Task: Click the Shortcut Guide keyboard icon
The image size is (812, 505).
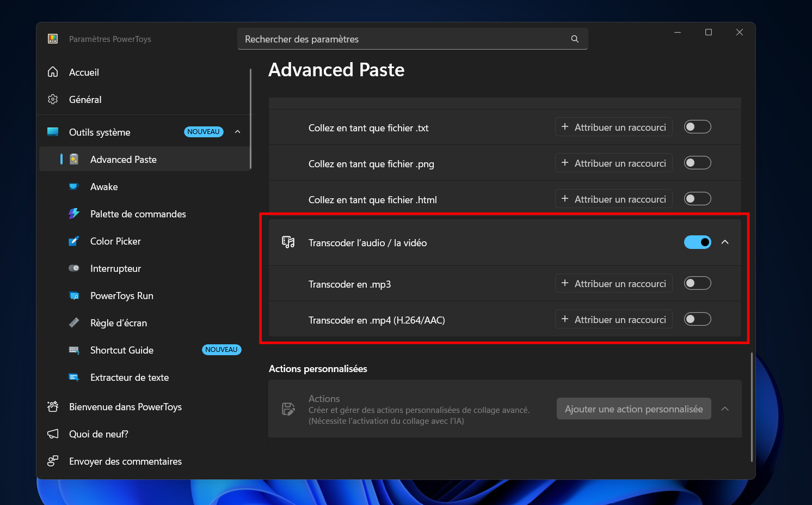Action: [x=74, y=350]
